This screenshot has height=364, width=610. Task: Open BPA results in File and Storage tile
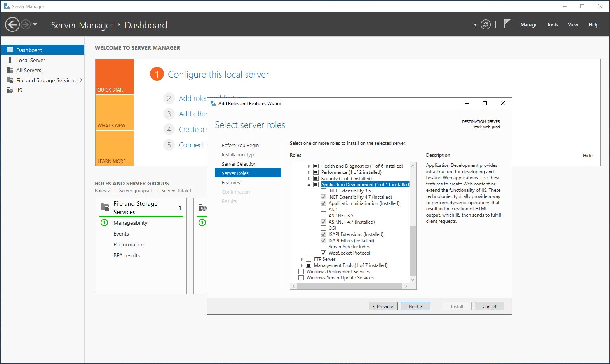tap(126, 255)
